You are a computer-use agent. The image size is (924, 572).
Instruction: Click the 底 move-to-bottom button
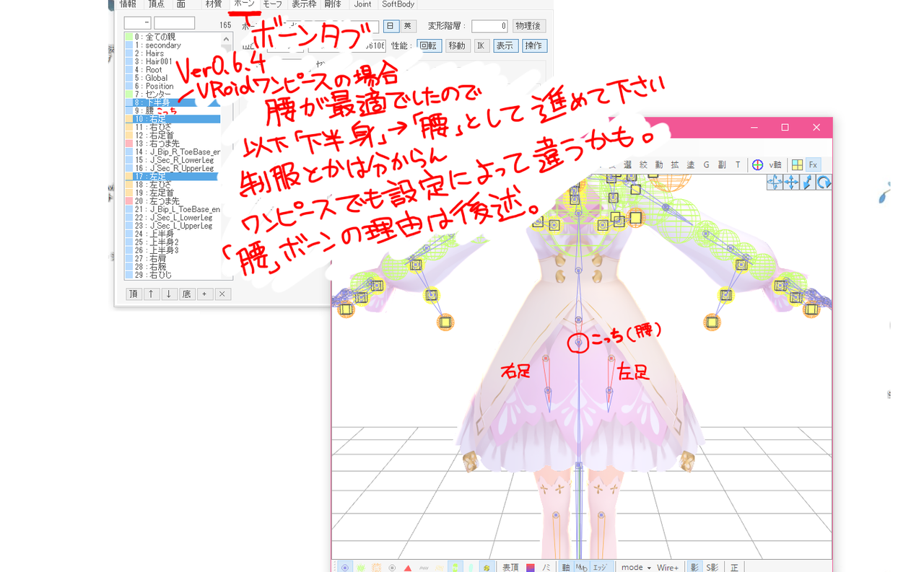[187, 294]
